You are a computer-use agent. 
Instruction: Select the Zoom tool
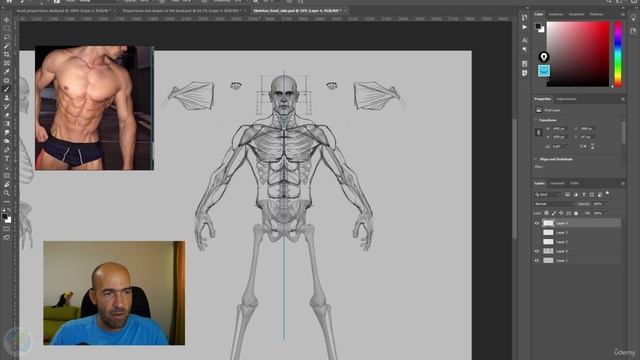(7, 193)
